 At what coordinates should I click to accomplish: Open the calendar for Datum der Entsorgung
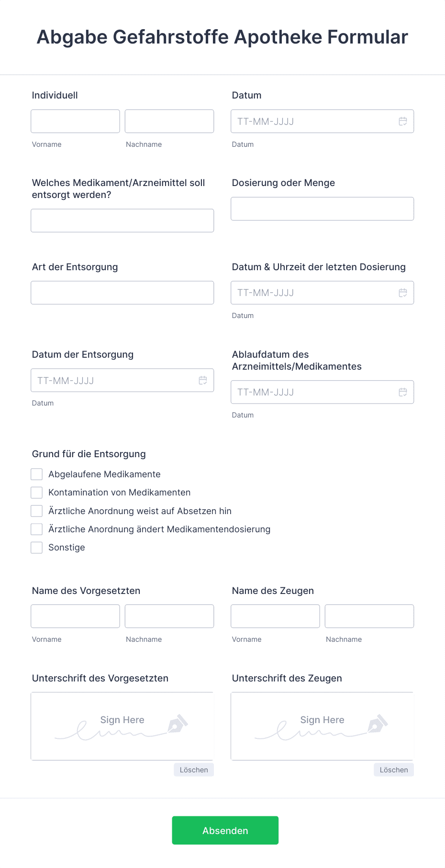point(202,380)
